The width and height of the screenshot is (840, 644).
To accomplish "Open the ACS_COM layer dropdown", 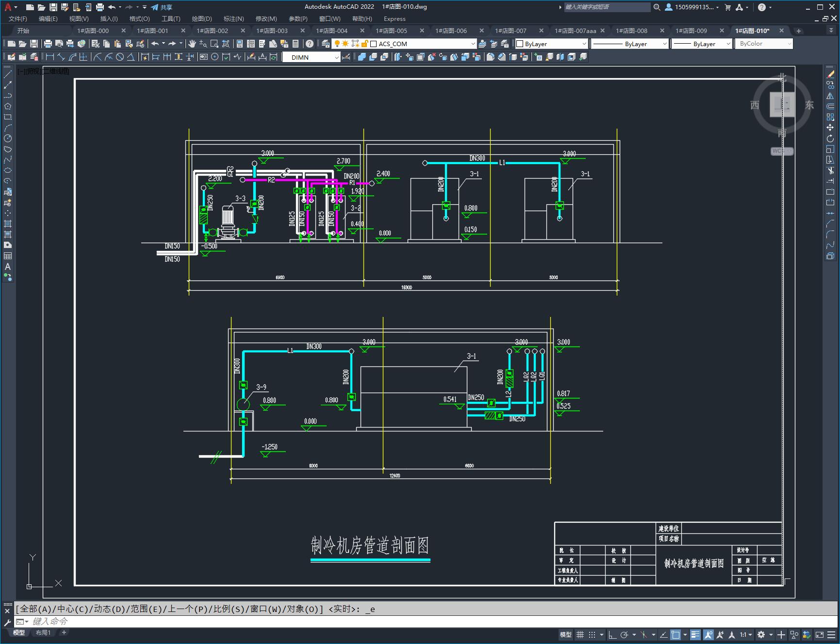I will tap(473, 44).
